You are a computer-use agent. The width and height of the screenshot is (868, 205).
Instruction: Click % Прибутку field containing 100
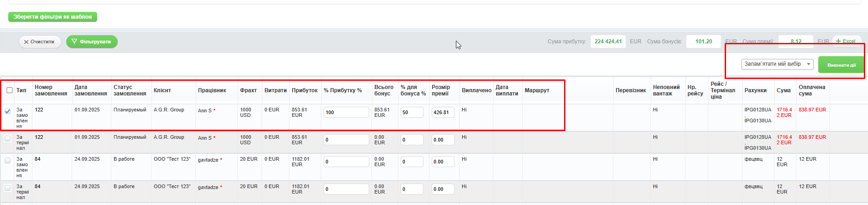pyautogui.click(x=346, y=112)
